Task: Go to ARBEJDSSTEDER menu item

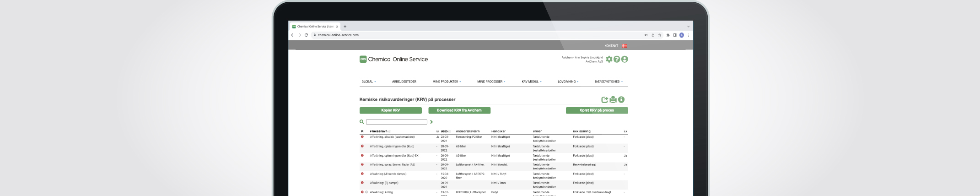Action: click(404, 82)
